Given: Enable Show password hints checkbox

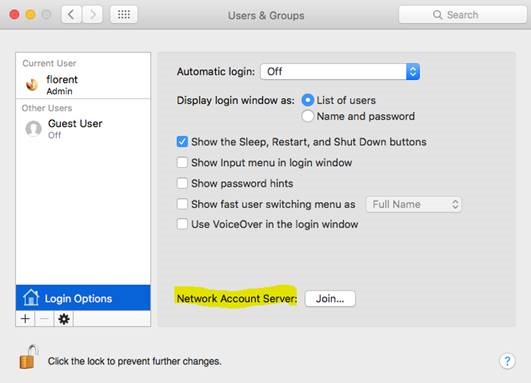Looking at the screenshot, I should tap(182, 183).
